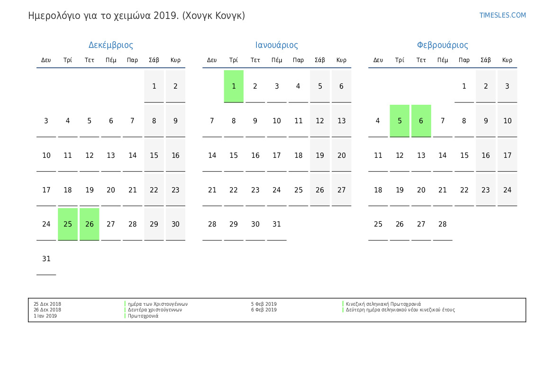
Task: Select February 28 date cell
Action: pos(442,224)
